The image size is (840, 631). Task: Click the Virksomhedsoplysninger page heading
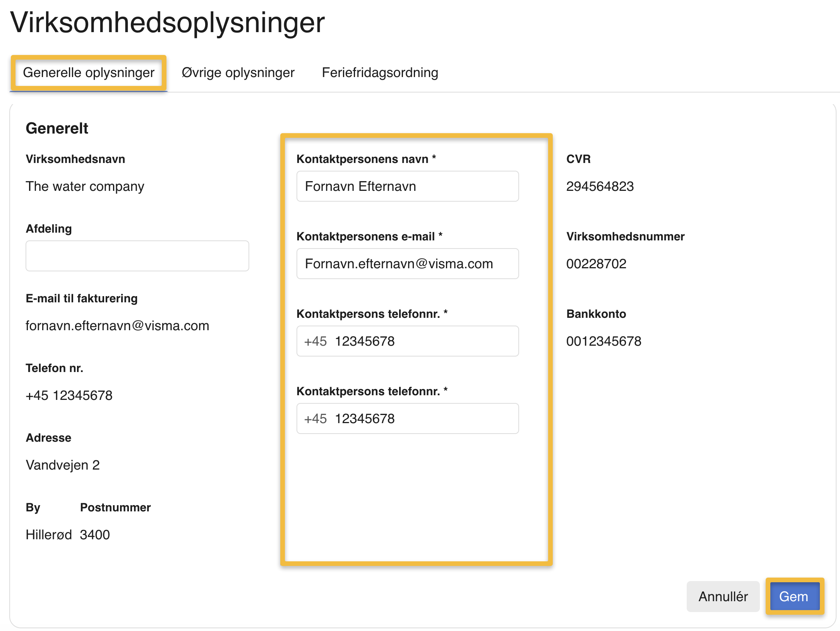click(167, 22)
